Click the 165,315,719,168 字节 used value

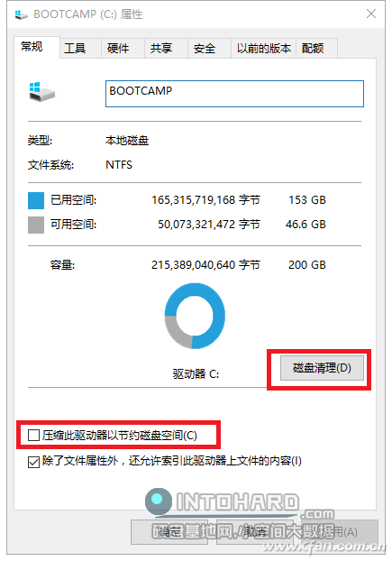tap(205, 200)
